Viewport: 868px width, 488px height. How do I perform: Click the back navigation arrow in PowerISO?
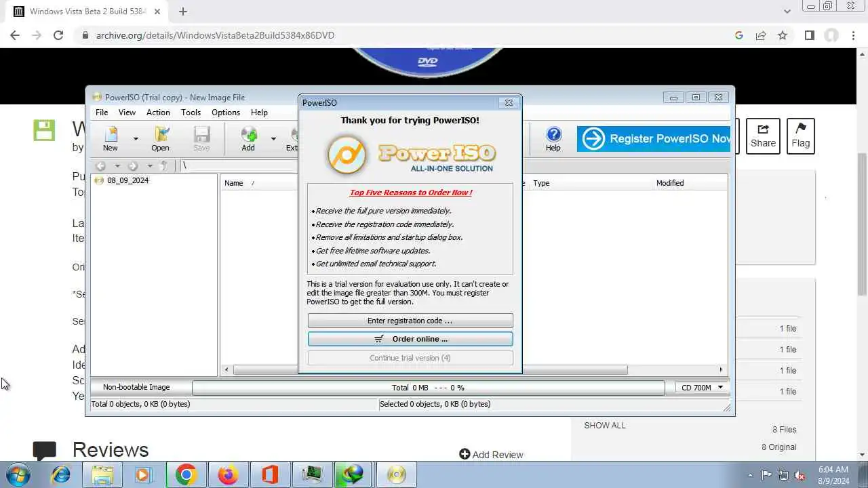pos(100,166)
